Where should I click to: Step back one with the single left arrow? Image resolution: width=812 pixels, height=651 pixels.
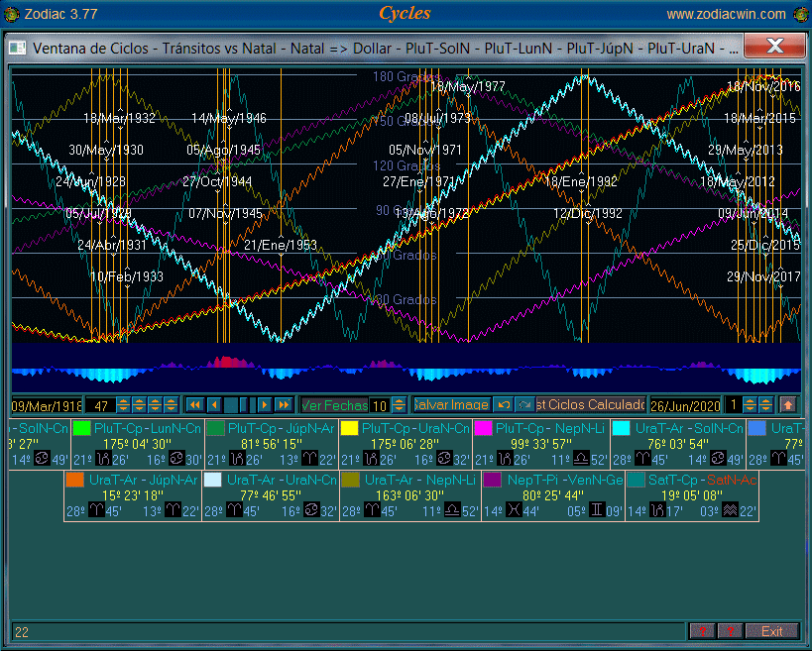[214, 405]
